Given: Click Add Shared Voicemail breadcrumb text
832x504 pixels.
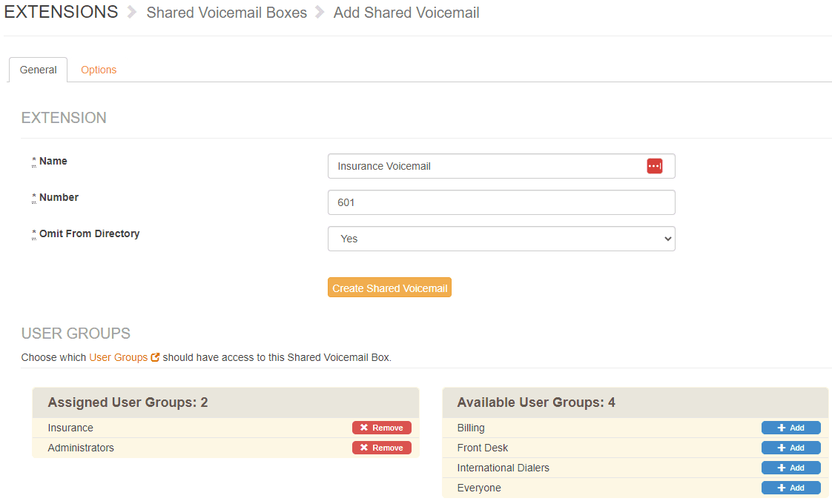Looking at the screenshot, I should coord(406,13).
